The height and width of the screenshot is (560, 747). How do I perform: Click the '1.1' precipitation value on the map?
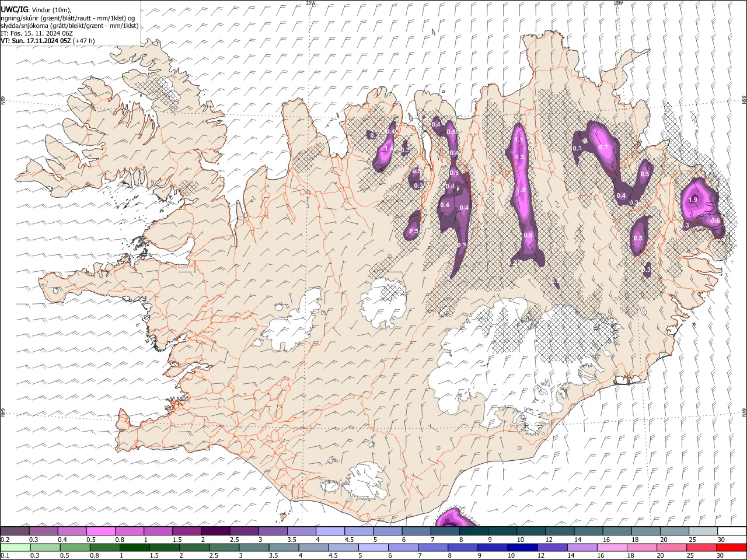click(x=519, y=140)
